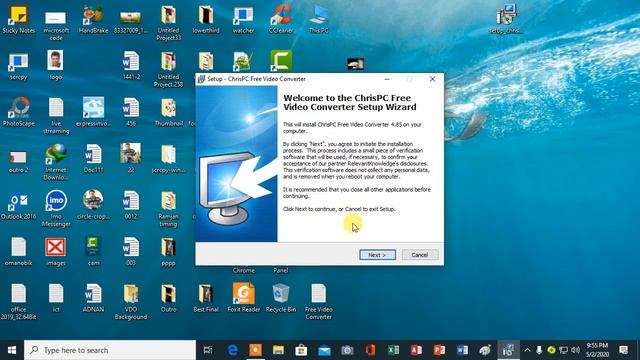Select the images file with red X
The image size is (640, 360).
click(56, 251)
